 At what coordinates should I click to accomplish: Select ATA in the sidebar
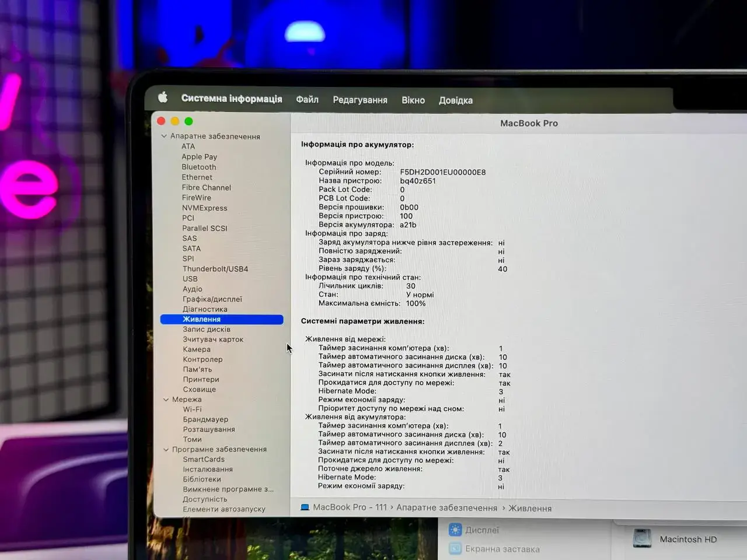(188, 146)
